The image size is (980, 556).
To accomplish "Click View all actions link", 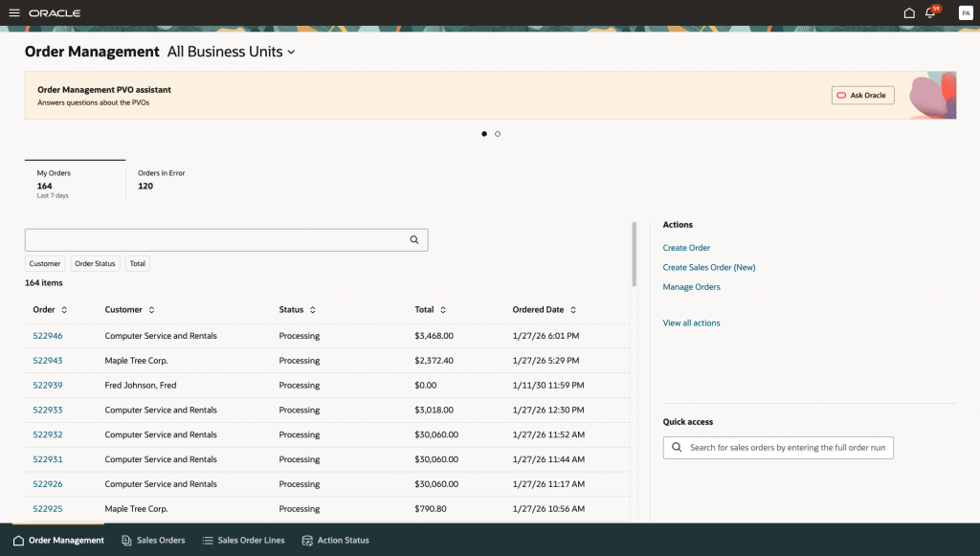I will [x=691, y=323].
